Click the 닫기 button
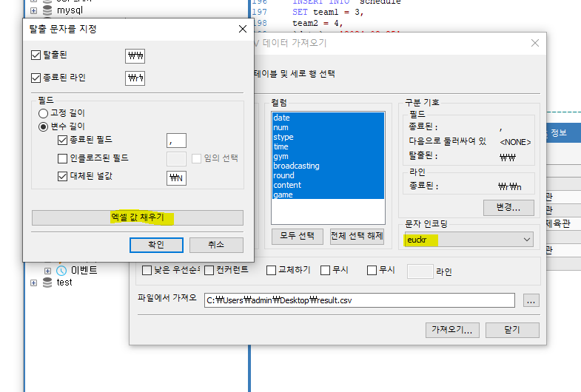This screenshot has width=581, height=392. [512, 330]
